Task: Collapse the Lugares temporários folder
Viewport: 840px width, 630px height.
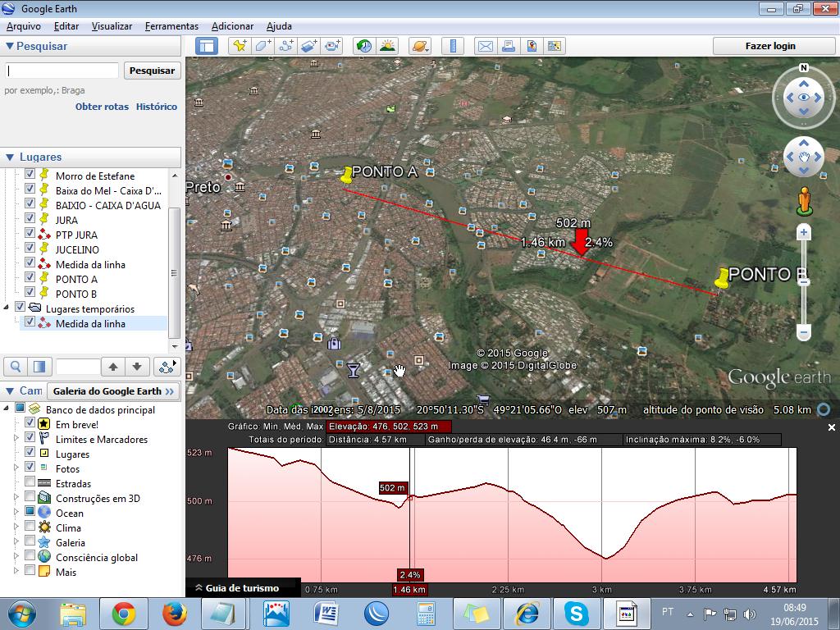Action: (7, 308)
